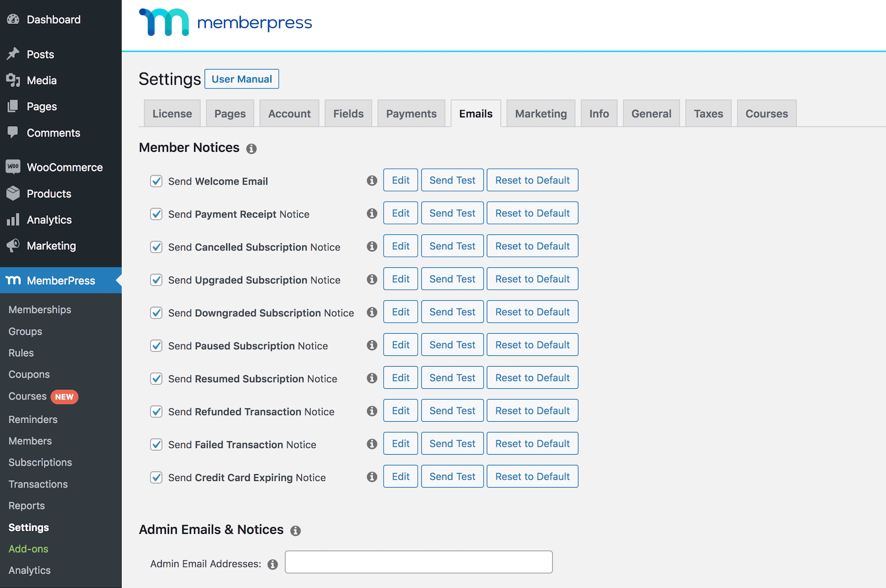Click info icon beside Member Notices heading
Image resolution: width=886 pixels, height=588 pixels.
251,149
